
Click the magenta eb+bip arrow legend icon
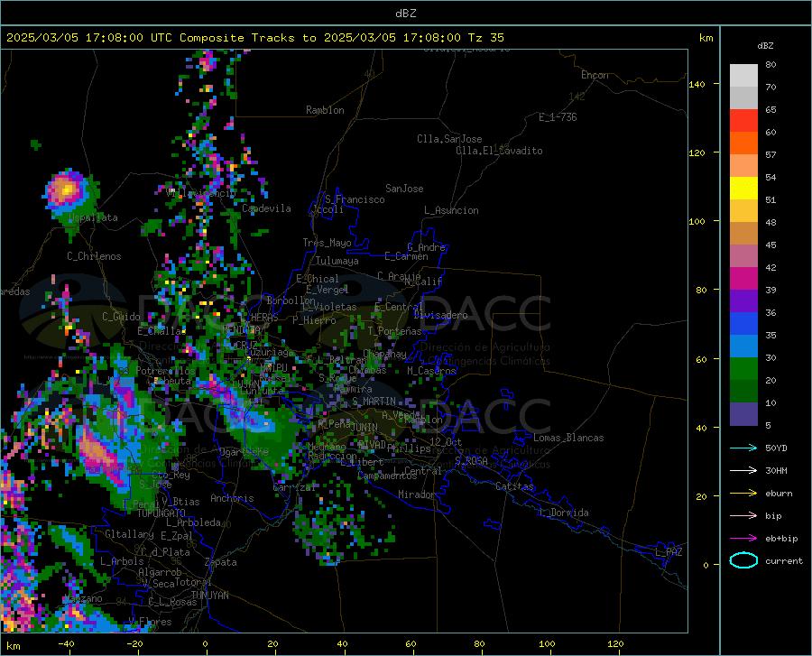(x=743, y=539)
